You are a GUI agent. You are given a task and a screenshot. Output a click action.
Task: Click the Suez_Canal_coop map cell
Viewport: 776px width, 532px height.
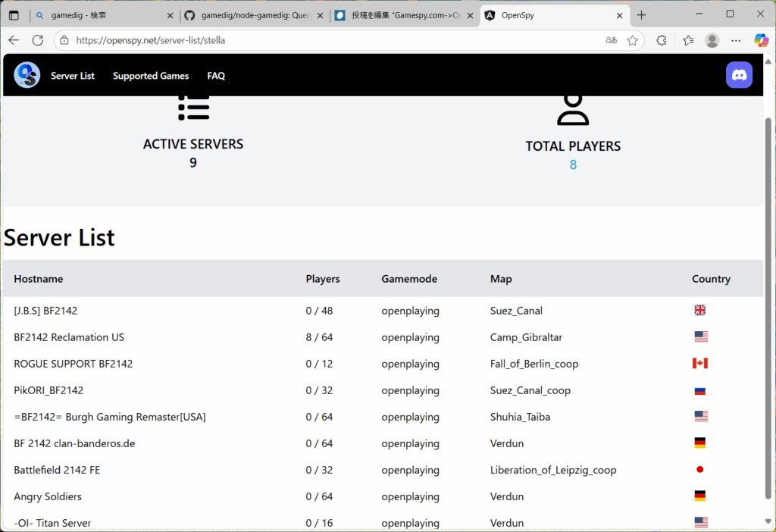pyautogui.click(x=530, y=390)
